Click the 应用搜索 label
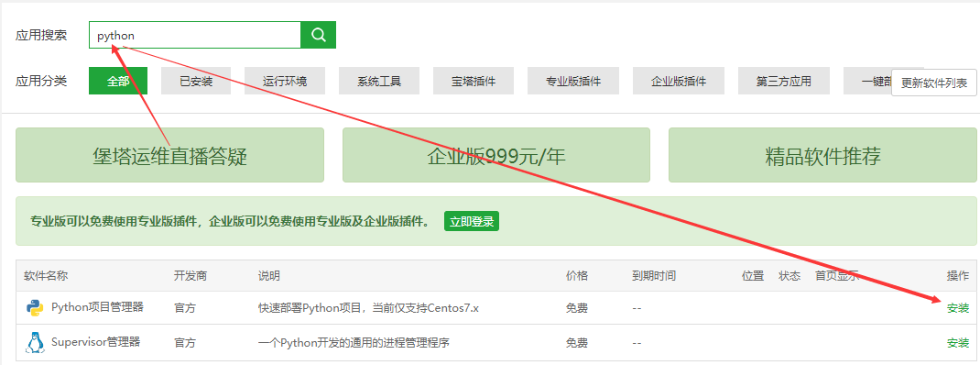980x365 pixels. tap(41, 35)
